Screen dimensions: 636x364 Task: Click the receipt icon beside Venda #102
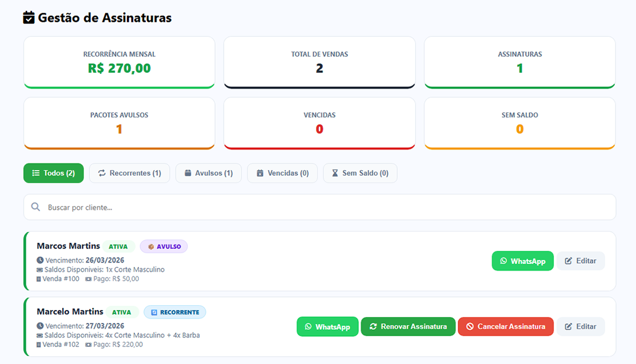point(39,344)
